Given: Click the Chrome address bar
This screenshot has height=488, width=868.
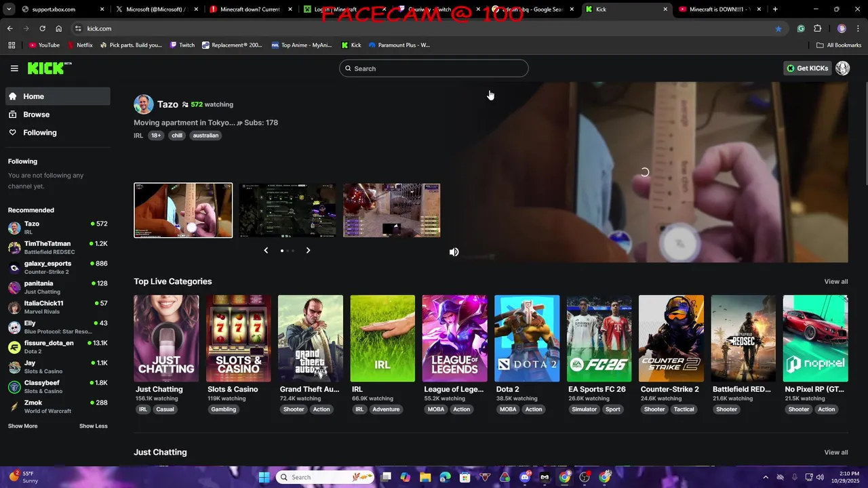Looking at the screenshot, I should tap(427, 28).
